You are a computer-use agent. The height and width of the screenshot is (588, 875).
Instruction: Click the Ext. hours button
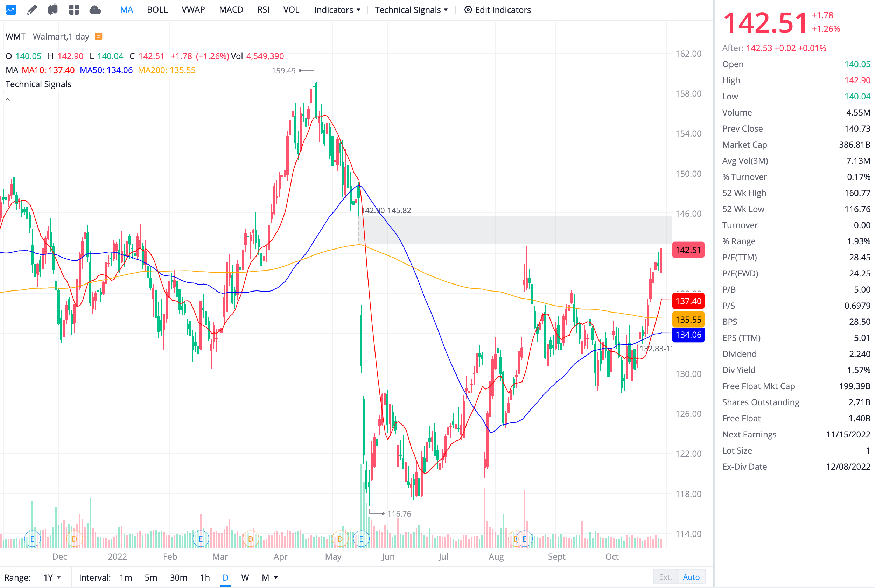point(665,577)
